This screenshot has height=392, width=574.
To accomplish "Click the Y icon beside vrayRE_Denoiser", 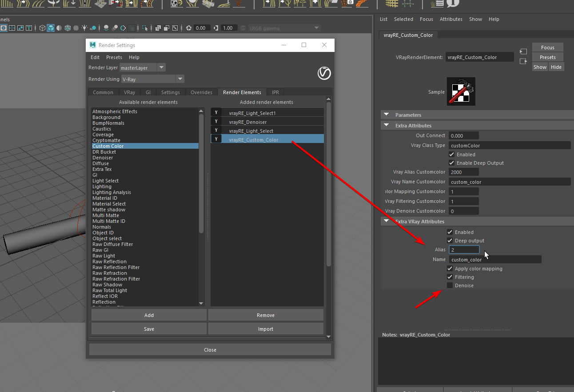I will (216, 122).
